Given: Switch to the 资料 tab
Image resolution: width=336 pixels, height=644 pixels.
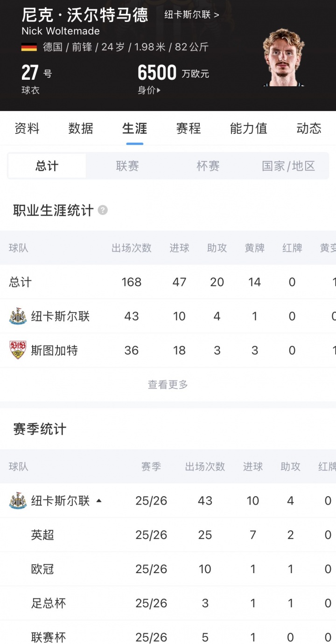Looking at the screenshot, I should (27, 128).
